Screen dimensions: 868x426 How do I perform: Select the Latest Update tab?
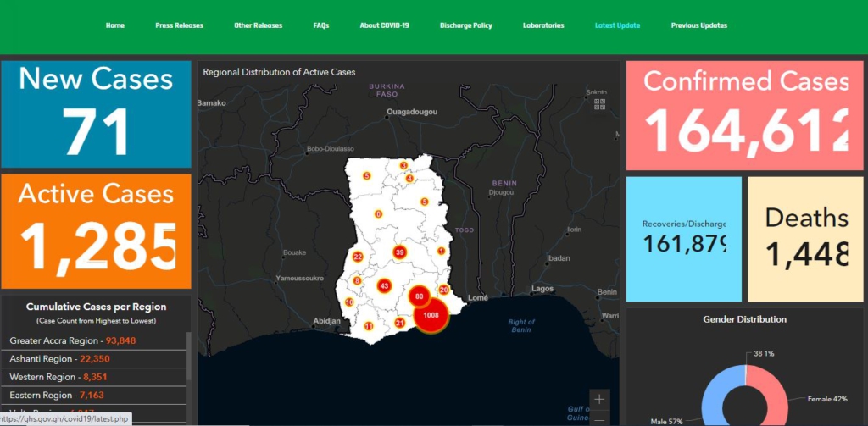[618, 25]
